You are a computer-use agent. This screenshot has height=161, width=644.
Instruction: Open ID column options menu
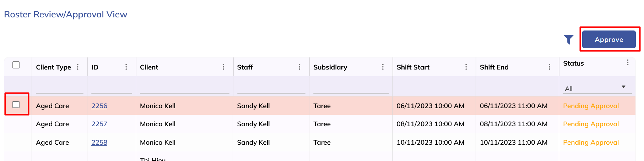click(126, 67)
